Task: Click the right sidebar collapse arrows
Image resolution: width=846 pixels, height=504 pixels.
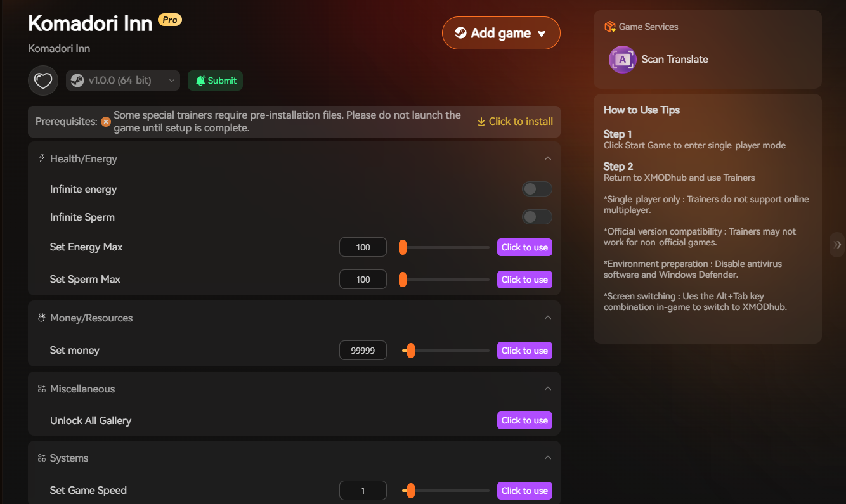Action: click(838, 245)
